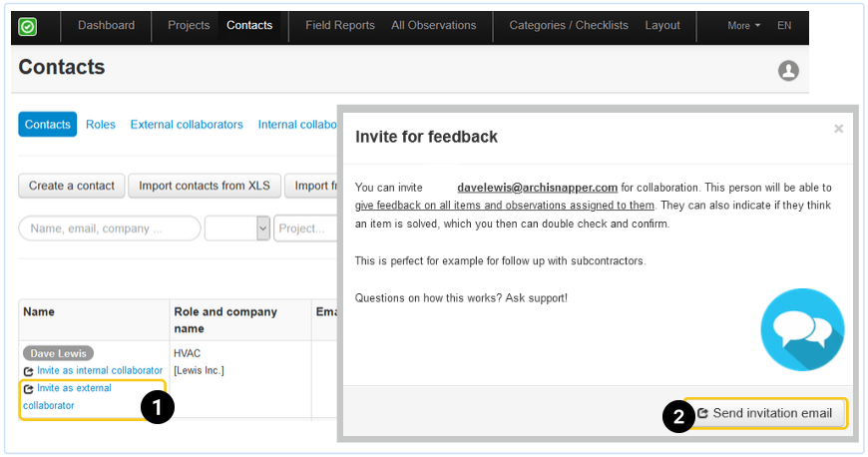Close the Invite for feedback dialog
Image resolution: width=868 pixels, height=457 pixels.
coord(838,129)
